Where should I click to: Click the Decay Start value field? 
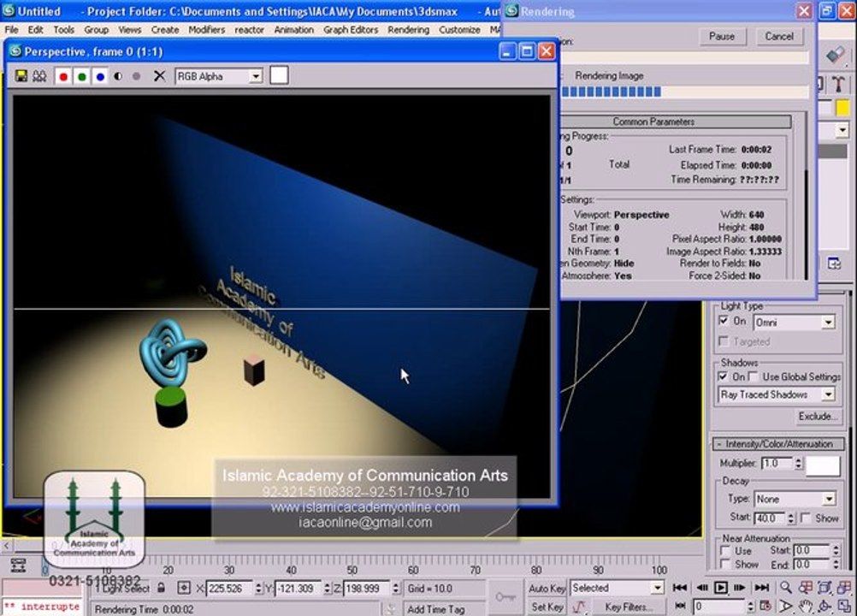[x=770, y=518]
